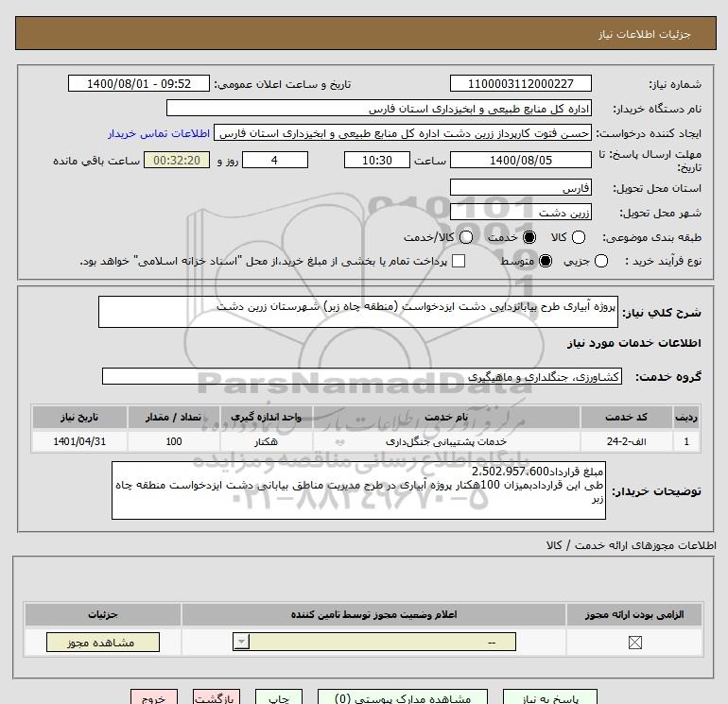The width and height of the screenshot is (728, 704).
Task: Click the خروج exit button
Action: point(154,697)
